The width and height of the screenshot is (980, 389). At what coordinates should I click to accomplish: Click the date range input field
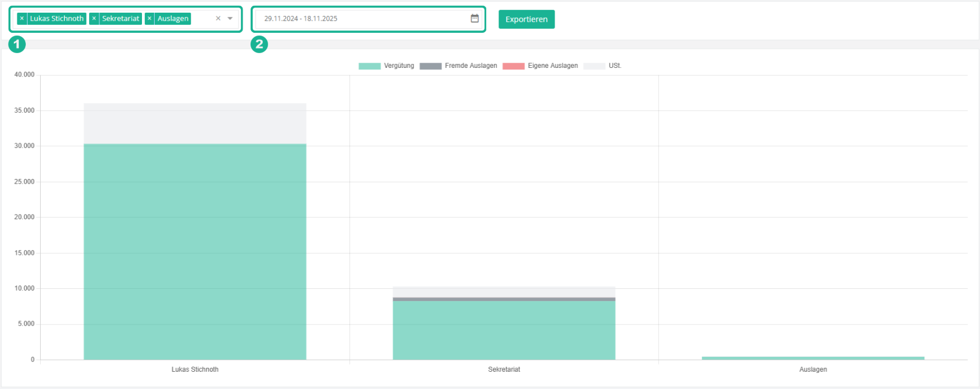click(x=362, y=19)
